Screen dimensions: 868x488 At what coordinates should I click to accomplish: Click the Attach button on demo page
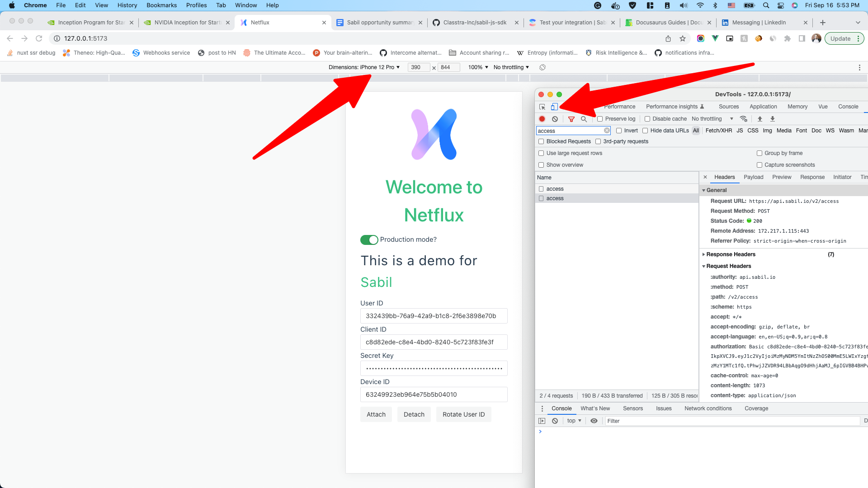376,413
